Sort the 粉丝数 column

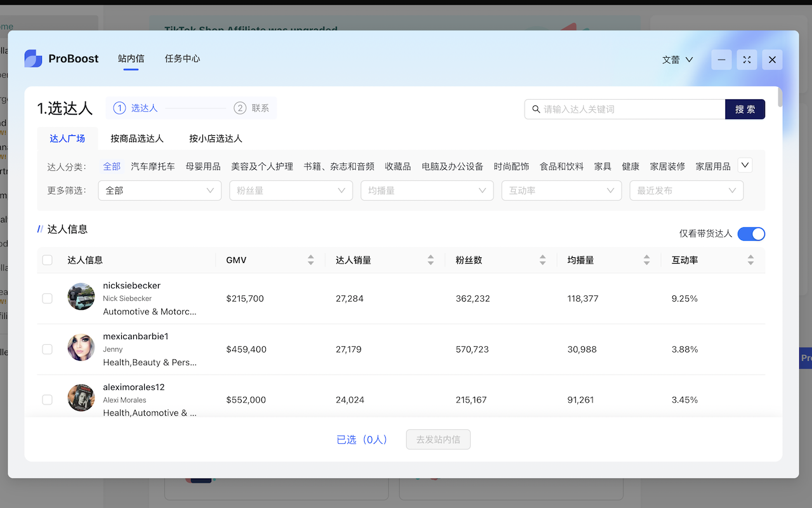(x=542, y=260)
